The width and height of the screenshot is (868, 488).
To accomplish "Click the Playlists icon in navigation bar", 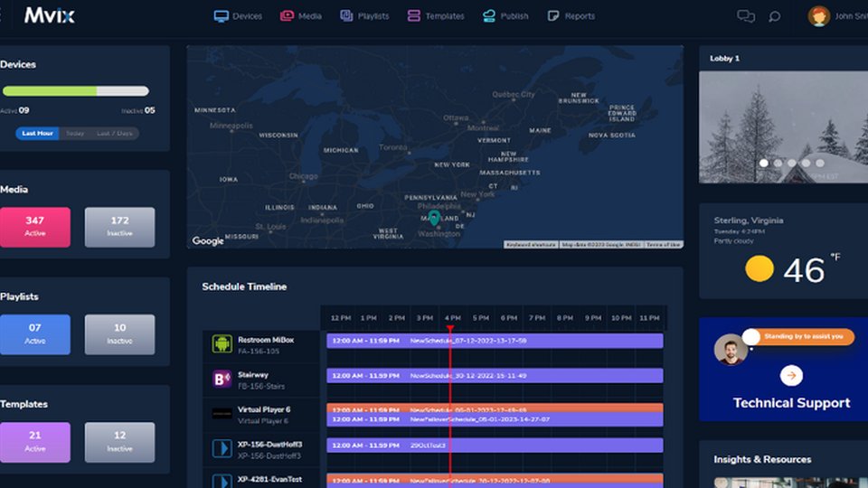I will tap(346, 15).
